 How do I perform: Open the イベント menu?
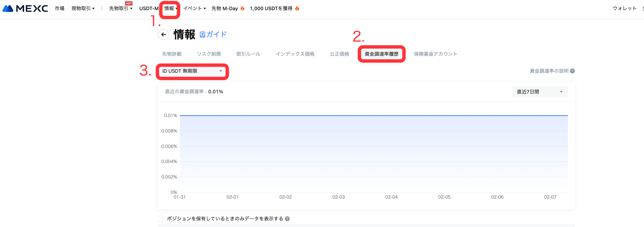194,9
